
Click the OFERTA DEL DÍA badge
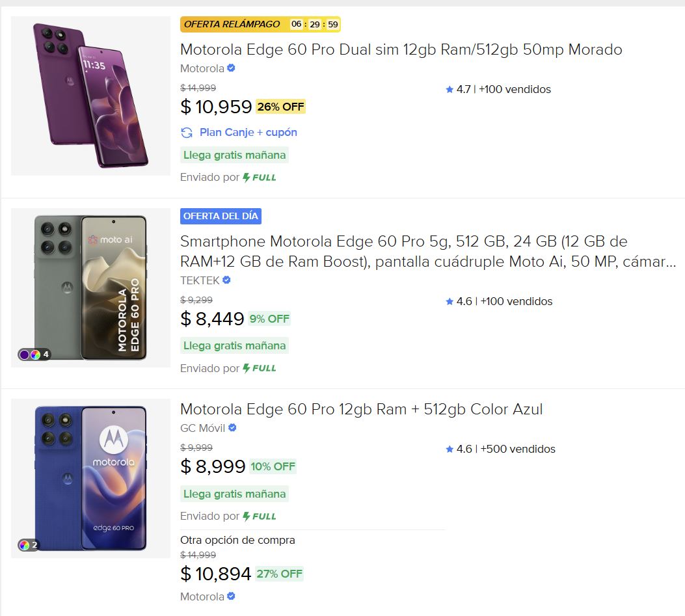tap(221, 216)
